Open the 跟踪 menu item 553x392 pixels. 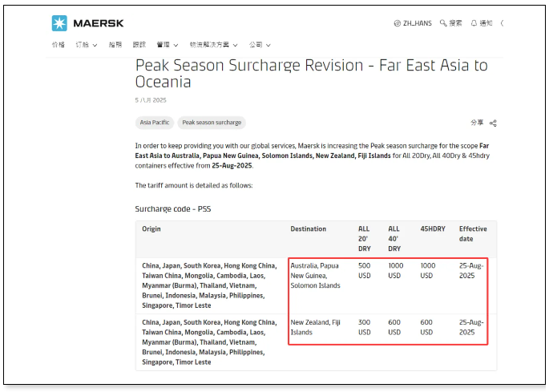(139, 44)
